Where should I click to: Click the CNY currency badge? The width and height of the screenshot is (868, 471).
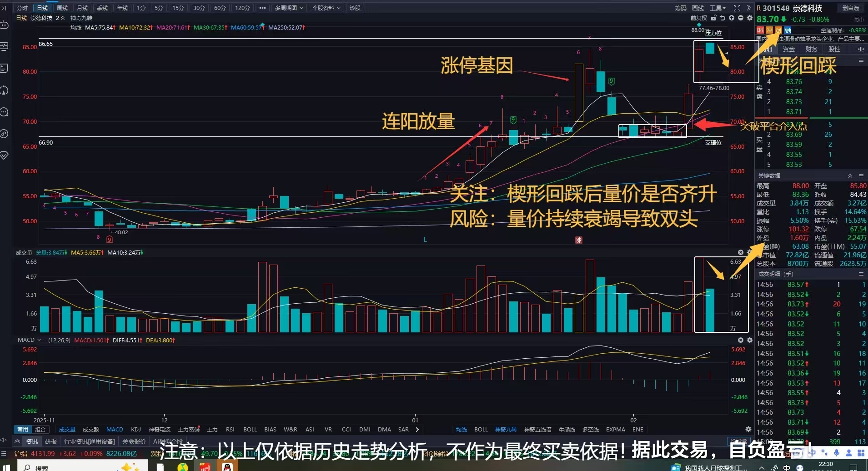pyautogui.click(x=760, y=30)
